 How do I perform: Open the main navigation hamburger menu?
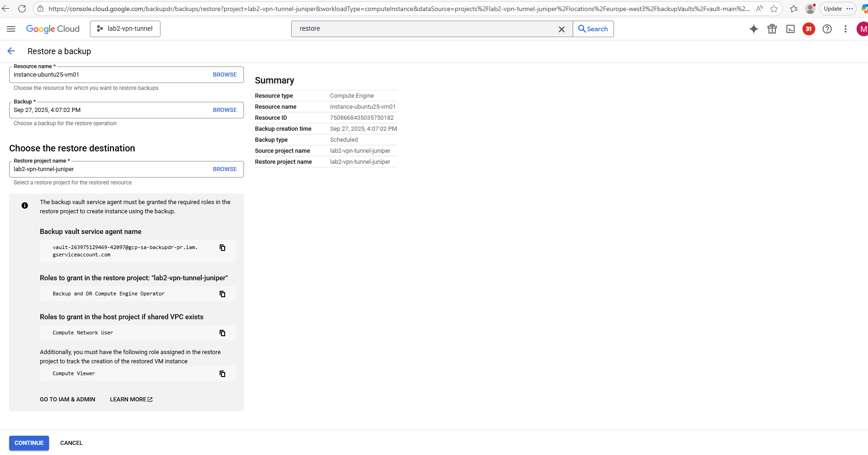click(11, 29)
